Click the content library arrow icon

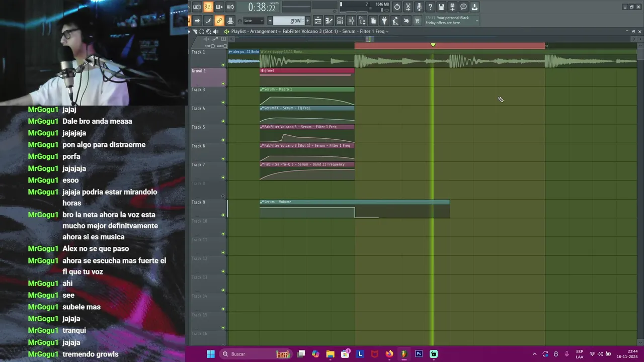tap(407, 21)
